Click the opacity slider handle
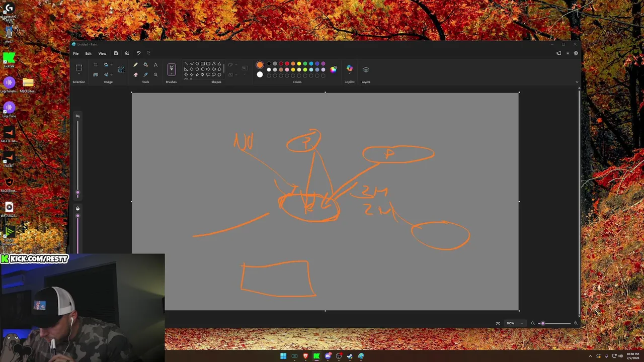The width and height of the screenshot is (644, 362). [x=77, y=216]
